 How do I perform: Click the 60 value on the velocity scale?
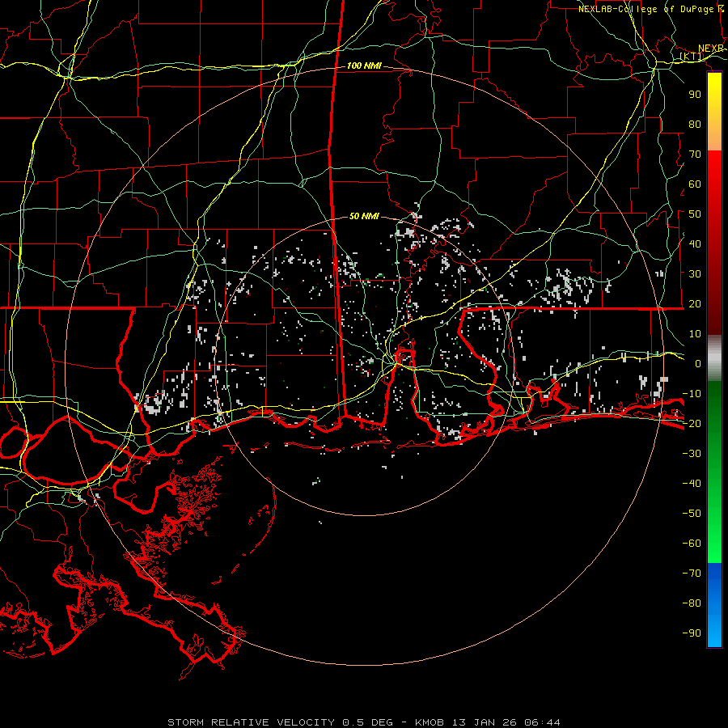click(x=695, y=184)
